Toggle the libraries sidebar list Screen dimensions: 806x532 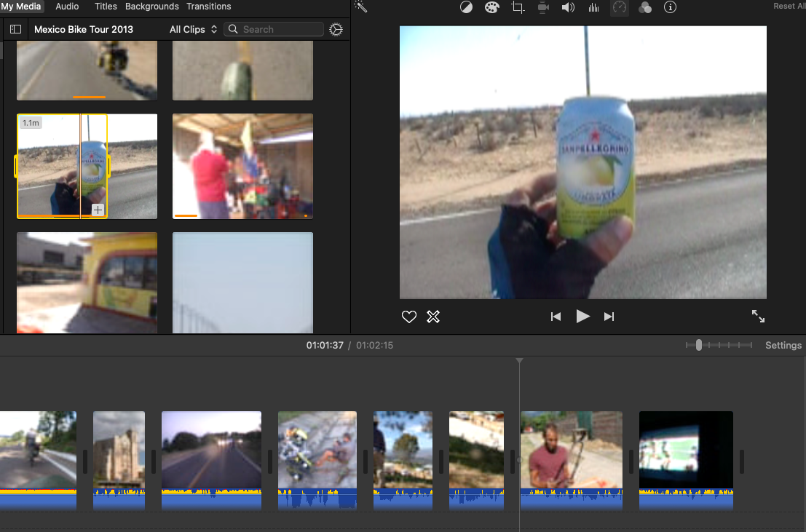click(15, 29)
